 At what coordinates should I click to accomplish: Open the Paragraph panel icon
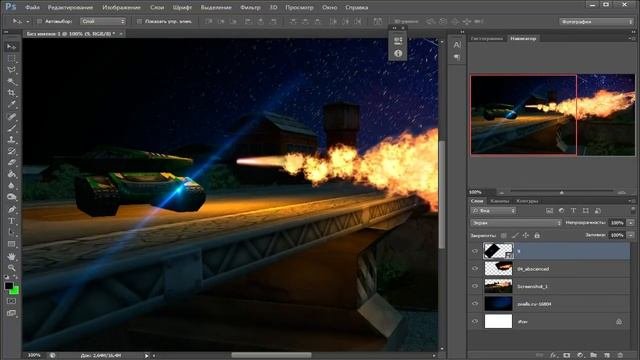(x=457, y=57)
